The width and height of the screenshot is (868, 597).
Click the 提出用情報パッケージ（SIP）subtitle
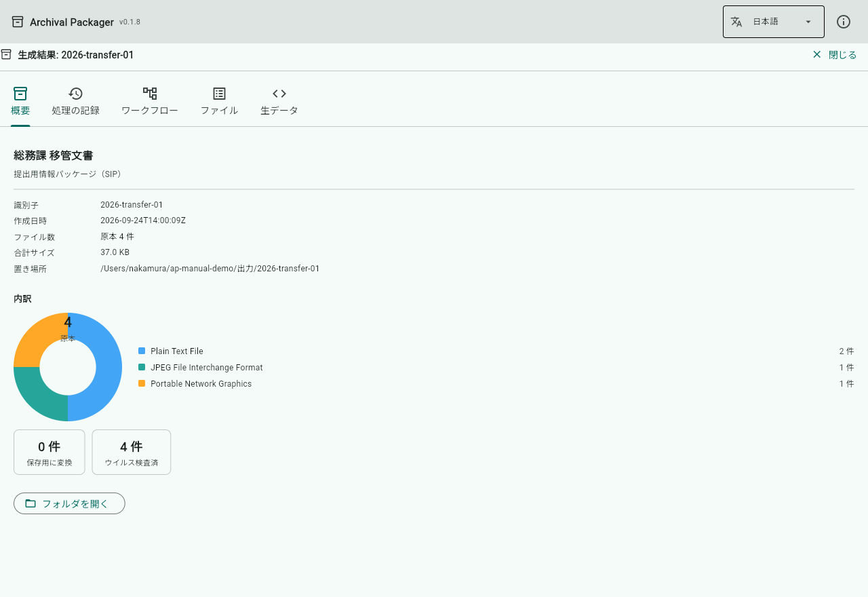(68, 174)
